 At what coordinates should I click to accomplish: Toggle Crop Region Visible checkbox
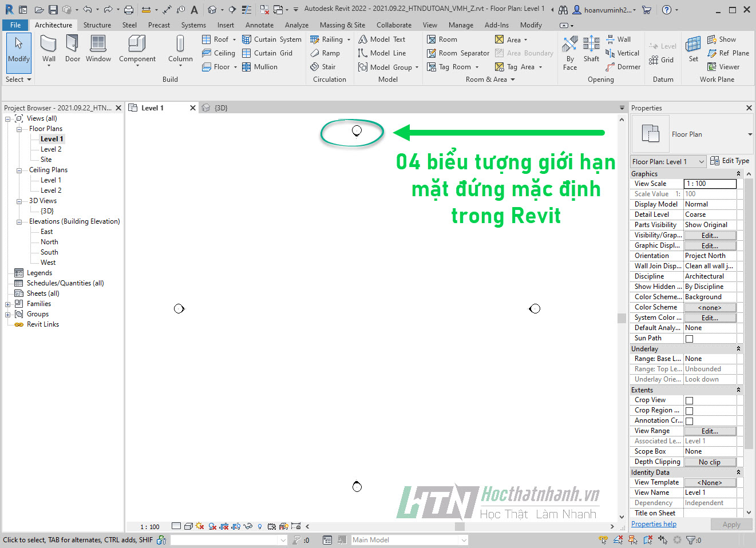(x=689, y=411)
